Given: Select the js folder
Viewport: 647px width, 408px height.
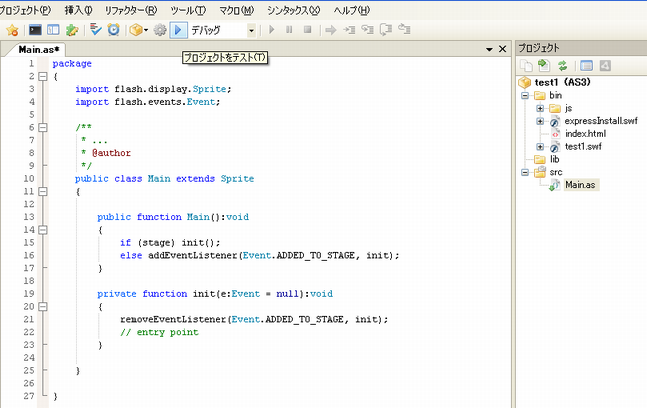Looking at the screenshot, I should pos(569,108).
